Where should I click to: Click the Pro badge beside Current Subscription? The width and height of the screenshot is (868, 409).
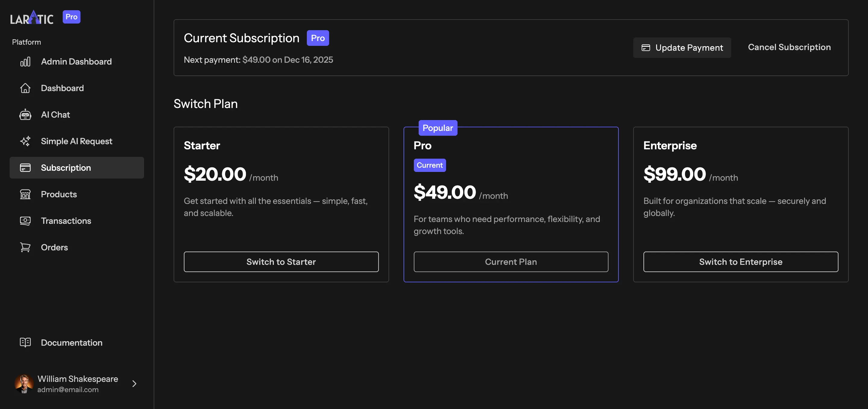coord(317,38)
